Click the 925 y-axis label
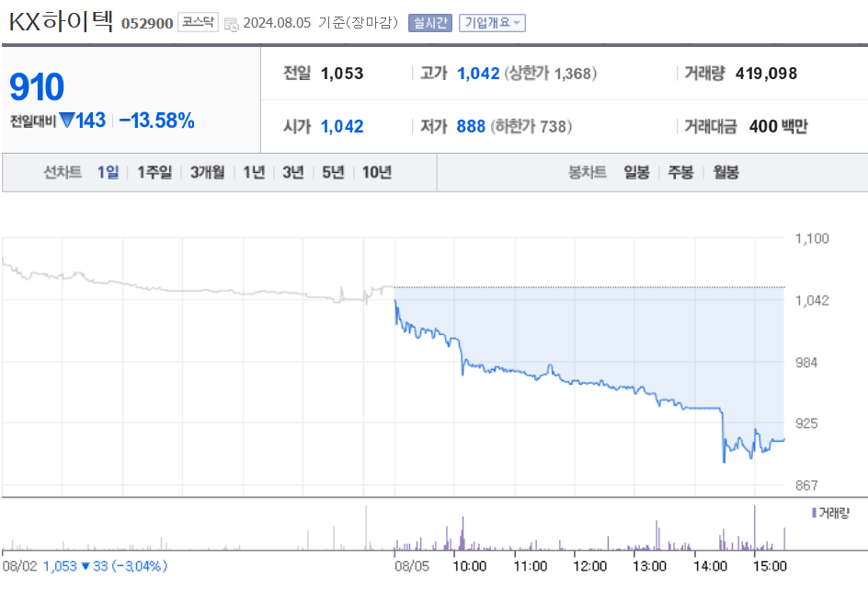The width and height of the screenshot is (868, 599). [x=806, y=423]
